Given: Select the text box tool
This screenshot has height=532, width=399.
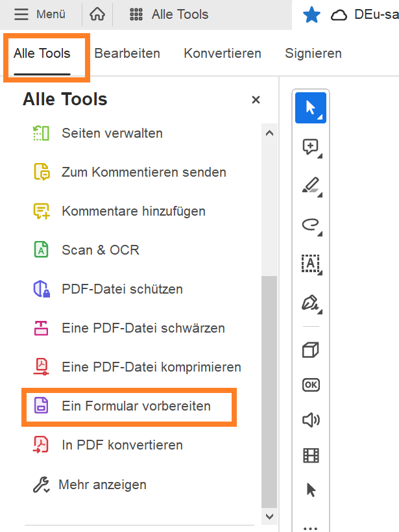Looking at the screenshot, I should pos(310,264).
